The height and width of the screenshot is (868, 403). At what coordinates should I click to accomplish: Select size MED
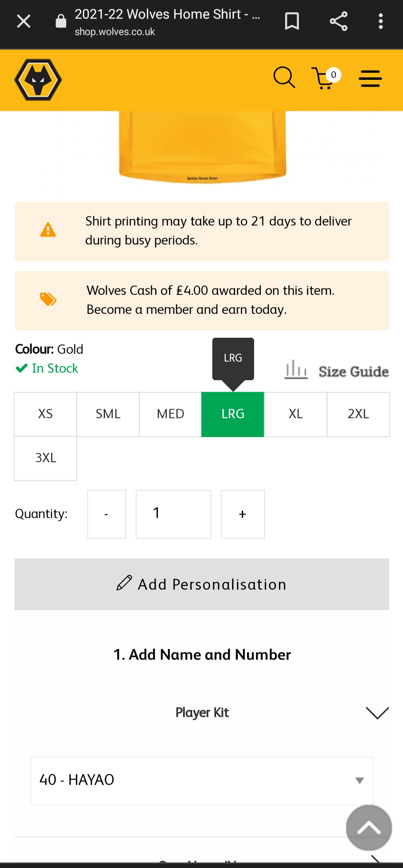pos(171,414)
